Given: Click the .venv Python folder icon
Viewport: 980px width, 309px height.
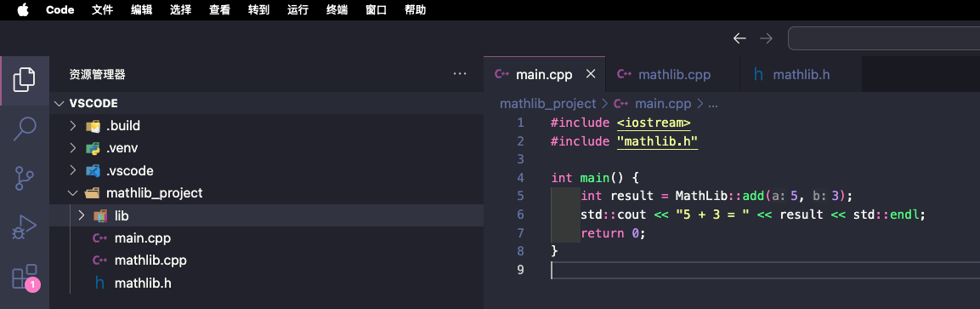Looking at the screenshot, I should [93, 149].
